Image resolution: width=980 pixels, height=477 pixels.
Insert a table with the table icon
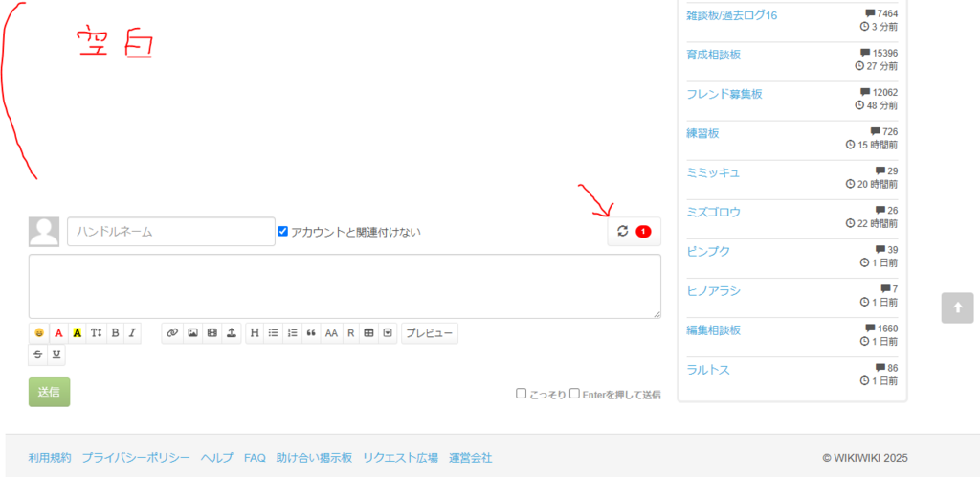pos(368,333)
